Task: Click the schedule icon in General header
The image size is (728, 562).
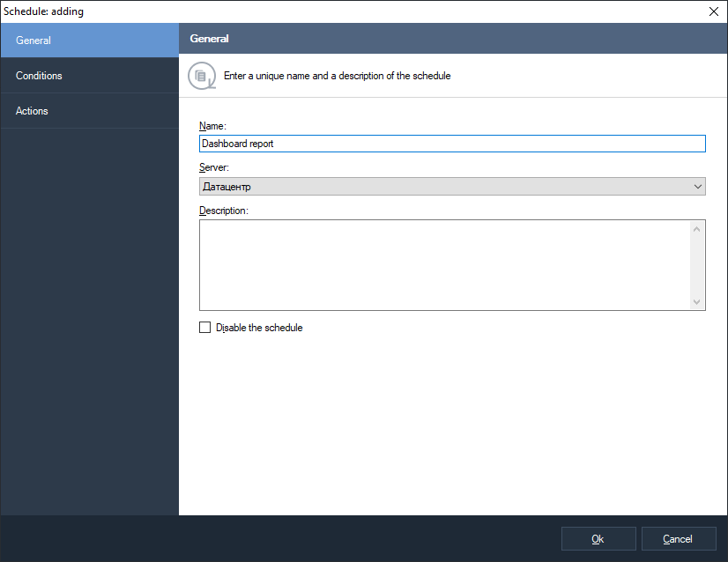Action: (x=202, y=76)
